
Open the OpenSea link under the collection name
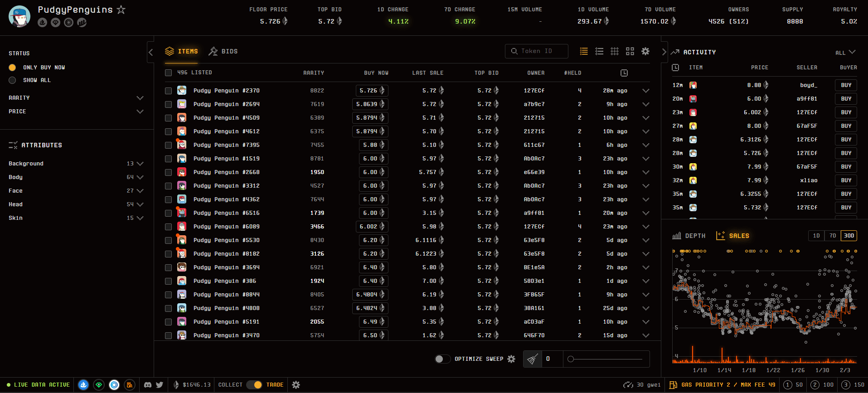(x=43, y=22)
